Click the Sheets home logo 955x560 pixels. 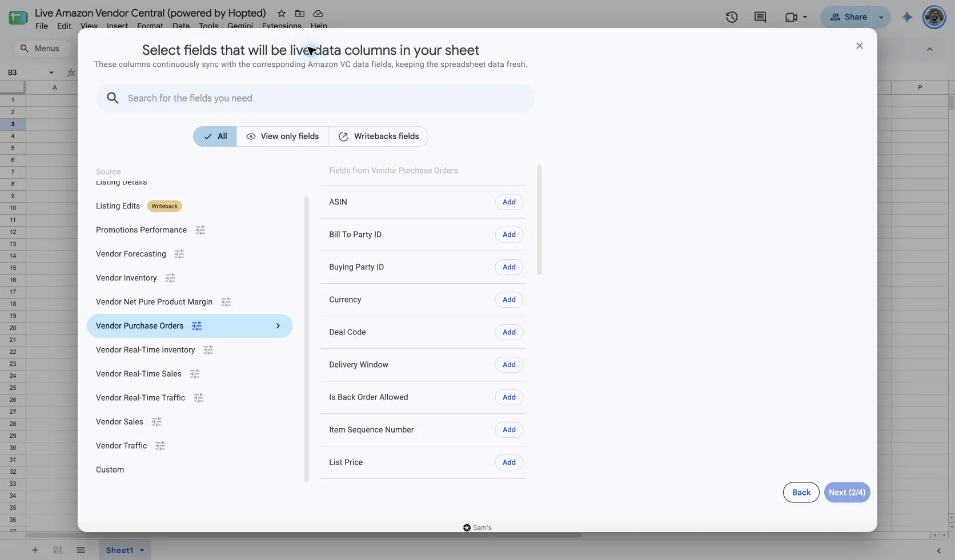click(x=18, y=17)
